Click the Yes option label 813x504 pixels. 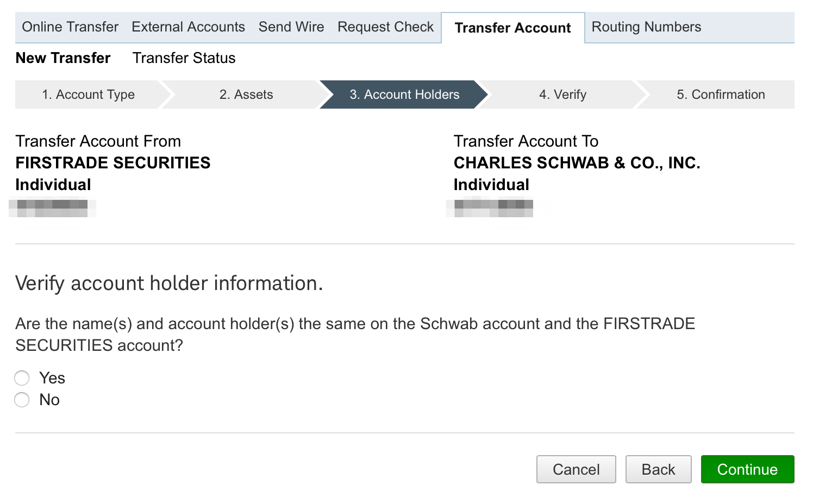(x=52, y=378)
